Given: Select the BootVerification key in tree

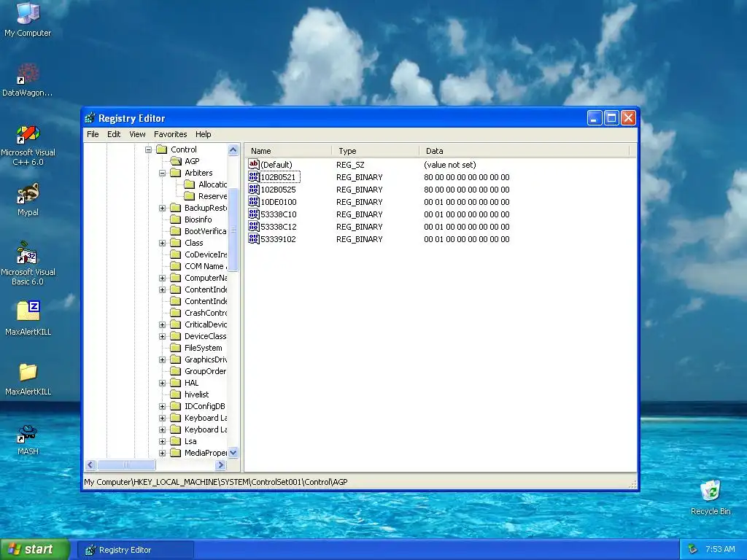Looking at the screenshot, I should (x=205, y=231).
